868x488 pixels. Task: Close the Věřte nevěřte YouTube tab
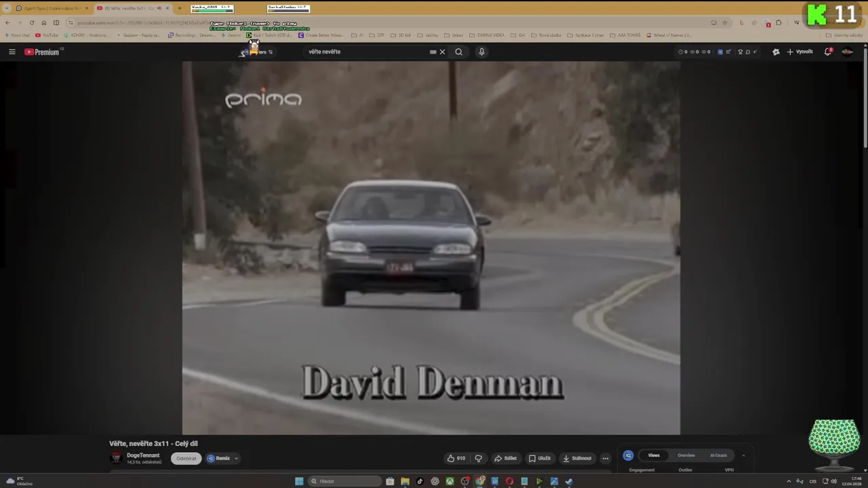point(167,8)
